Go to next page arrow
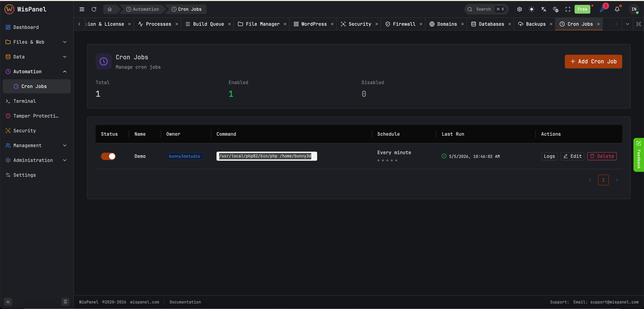This screenshot has height=309, width=644. click(x=617, y=180)
